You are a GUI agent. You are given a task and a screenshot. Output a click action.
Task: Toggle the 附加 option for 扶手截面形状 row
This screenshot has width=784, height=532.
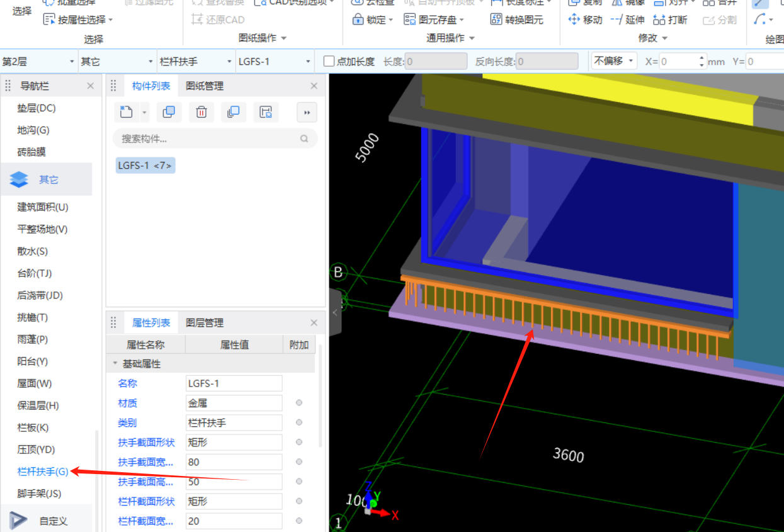coord(299,442)
